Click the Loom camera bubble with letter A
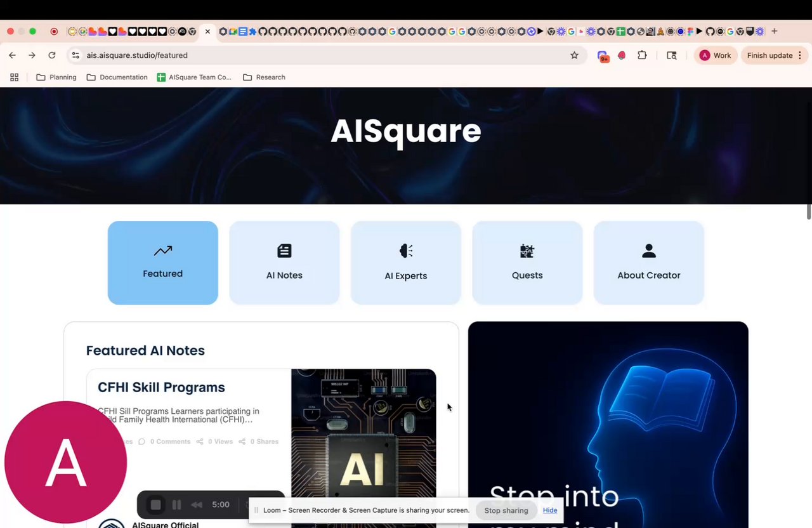Viewport: 812px width, 528px height. (x=66, y=462)
